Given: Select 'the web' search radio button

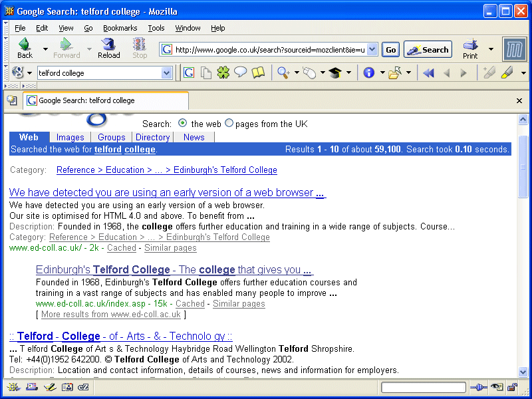Looking at the screenshot, I should click(x=182, y=123).
